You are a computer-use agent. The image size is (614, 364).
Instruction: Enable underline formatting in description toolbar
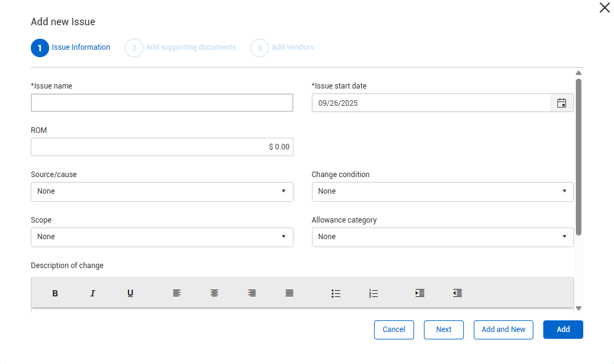click(x=130, y=293)
